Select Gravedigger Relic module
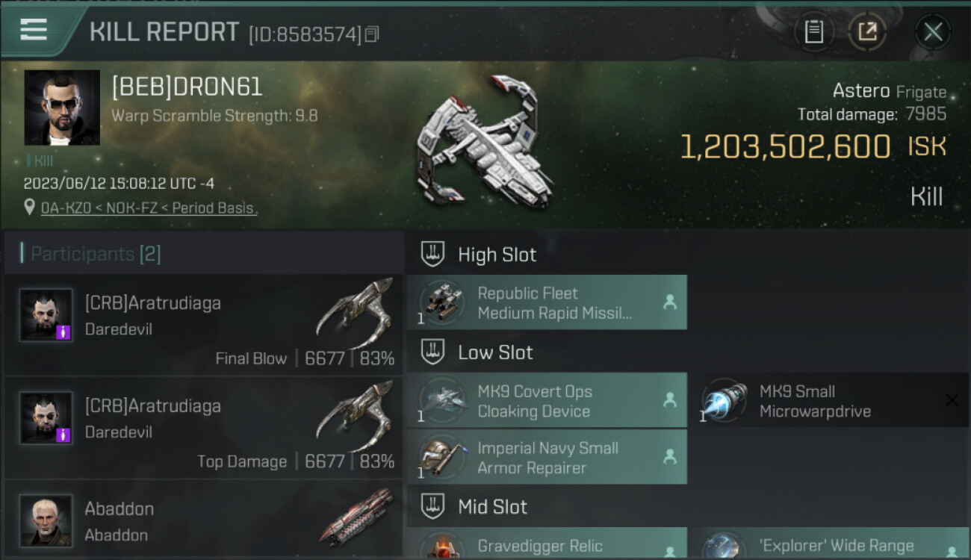971x560 pixels. [x=547, y=544]
